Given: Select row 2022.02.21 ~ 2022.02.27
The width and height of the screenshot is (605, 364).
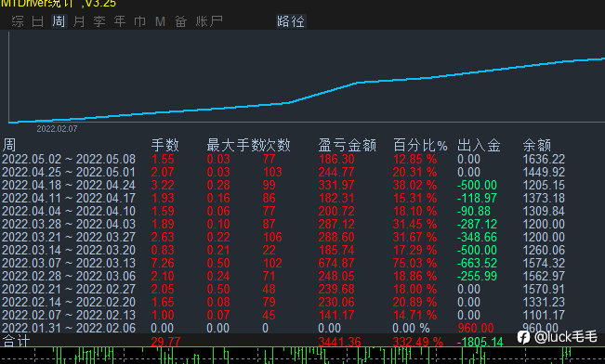Looking at the screenshot, I should pos(283,289).
